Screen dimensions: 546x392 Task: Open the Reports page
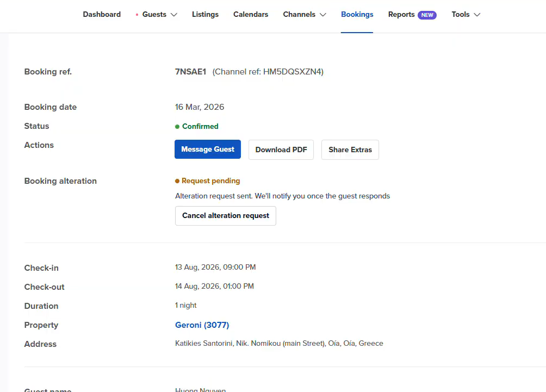[401, 15]
